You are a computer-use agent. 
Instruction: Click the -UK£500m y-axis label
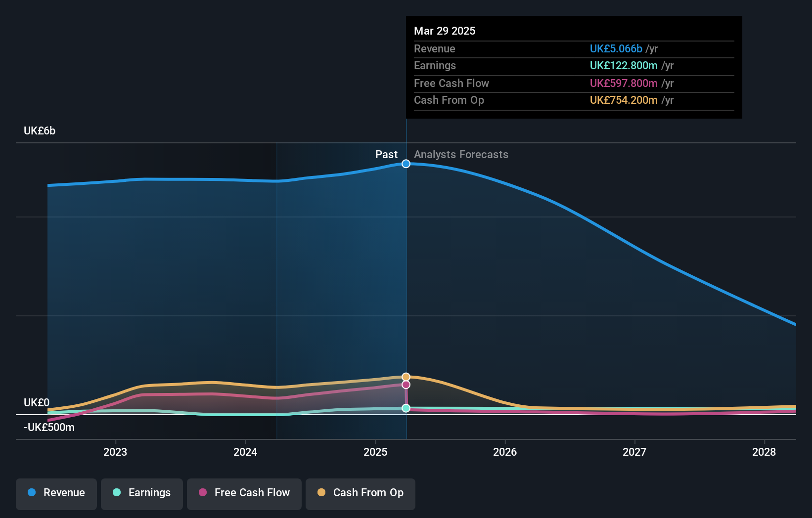pyautogui.click(x=49, y=428)
